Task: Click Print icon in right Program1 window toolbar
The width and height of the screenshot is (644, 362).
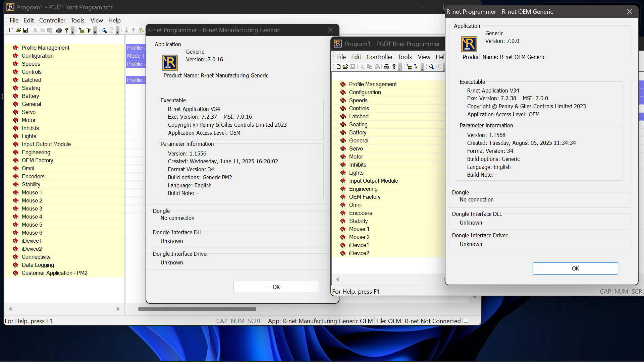Action: pyautogui.click(x=386, y=67)
